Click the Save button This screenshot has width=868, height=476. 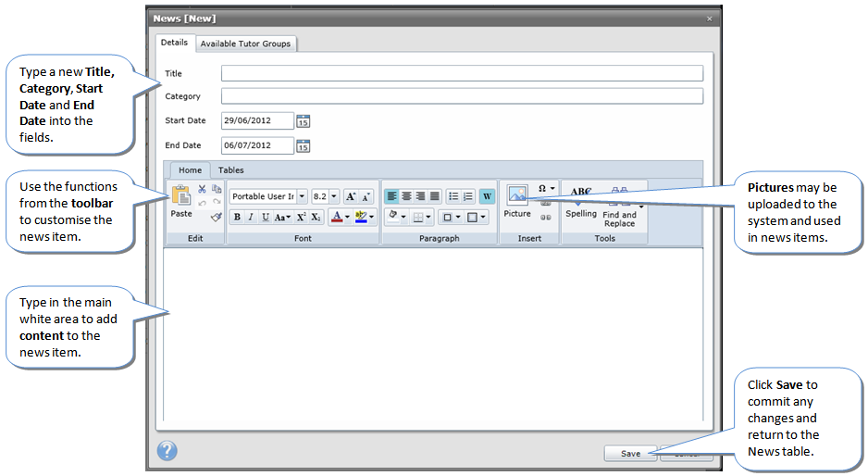(630, 454)
